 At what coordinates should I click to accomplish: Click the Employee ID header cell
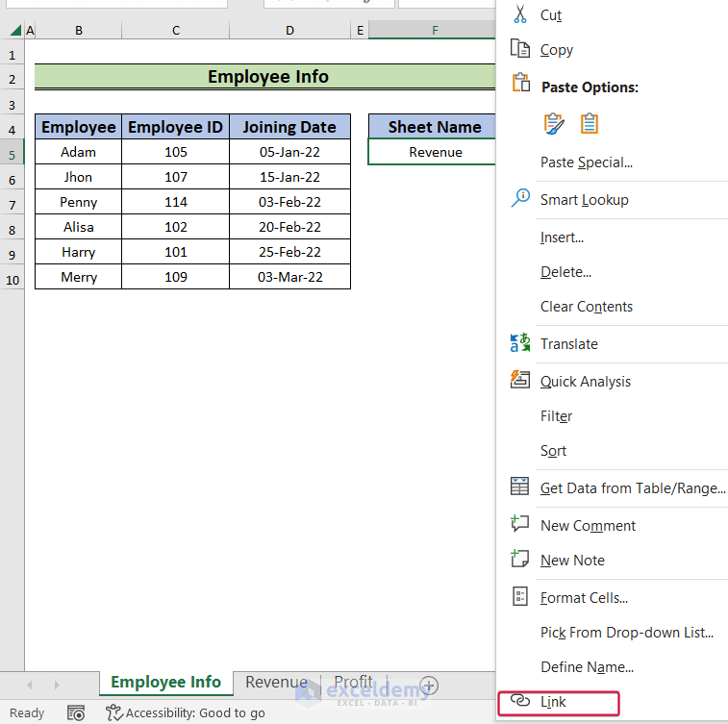(x=175, y=127)
